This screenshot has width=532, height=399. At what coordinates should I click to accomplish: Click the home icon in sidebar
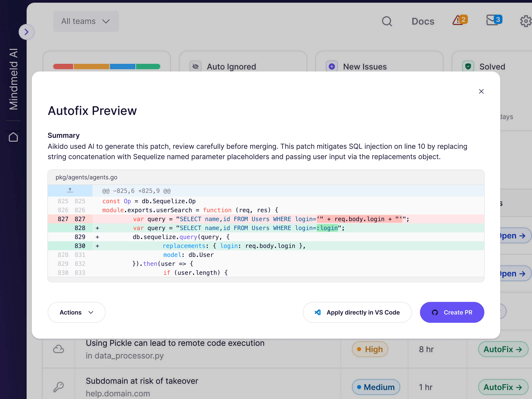click(13, 137)
